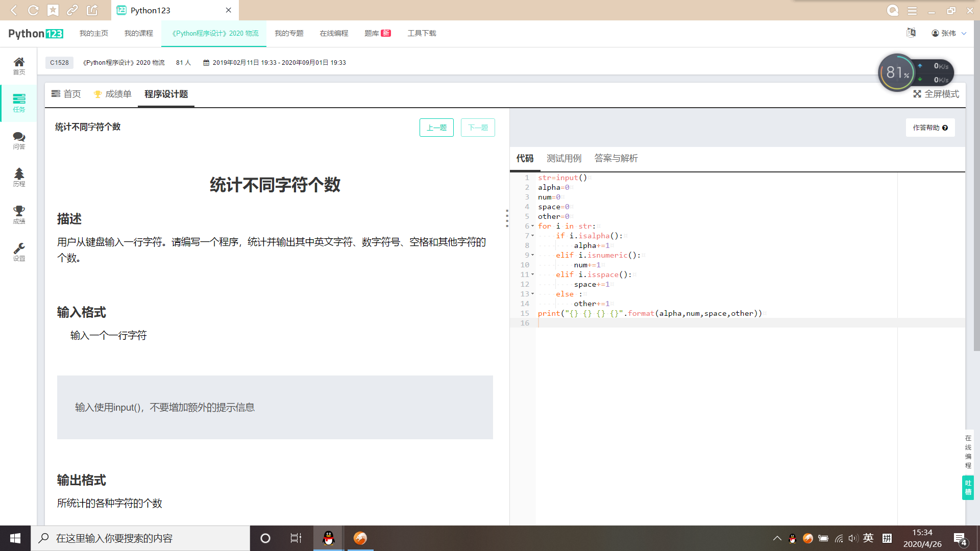Click the 上一题 previous question button

coord(436,128)
